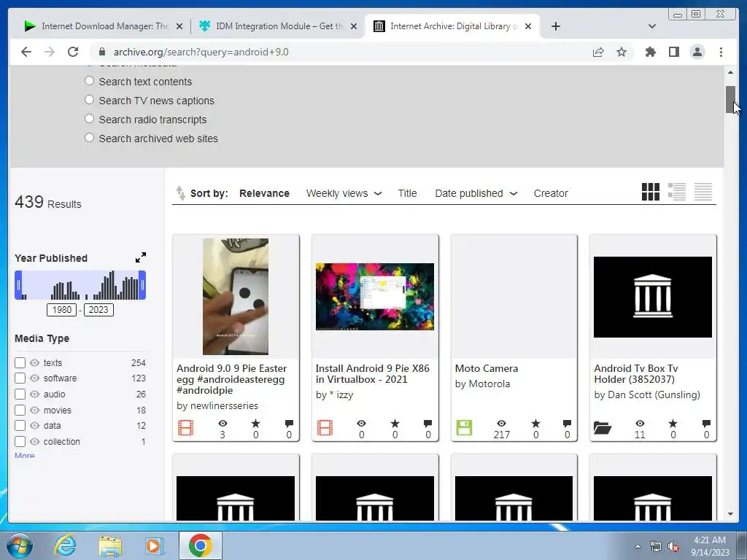Screen dimensions: 747x560
Task: Check the data media type filter
Action: click(x=20, y=426)
